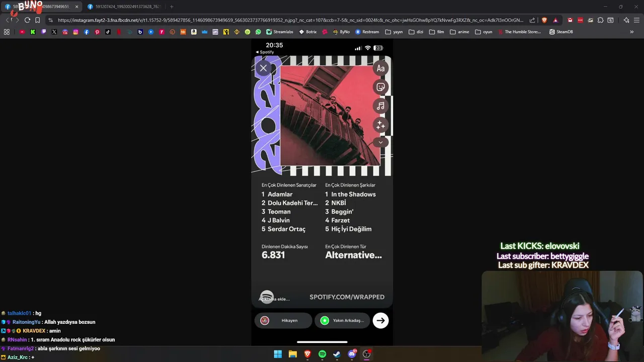
Task: Open the Twitch bookmark
Action: click(44, 32)
